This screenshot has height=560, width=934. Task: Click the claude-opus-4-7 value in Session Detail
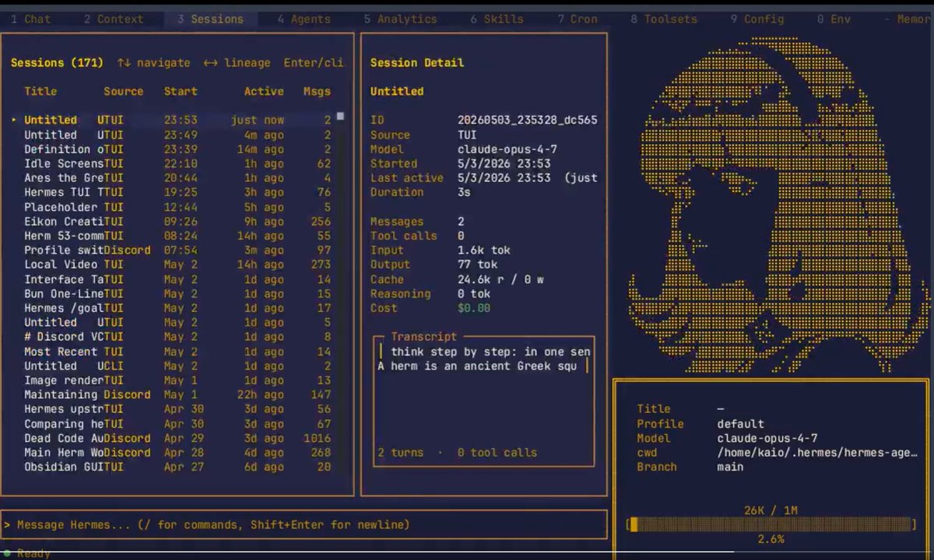click(507, 149)
